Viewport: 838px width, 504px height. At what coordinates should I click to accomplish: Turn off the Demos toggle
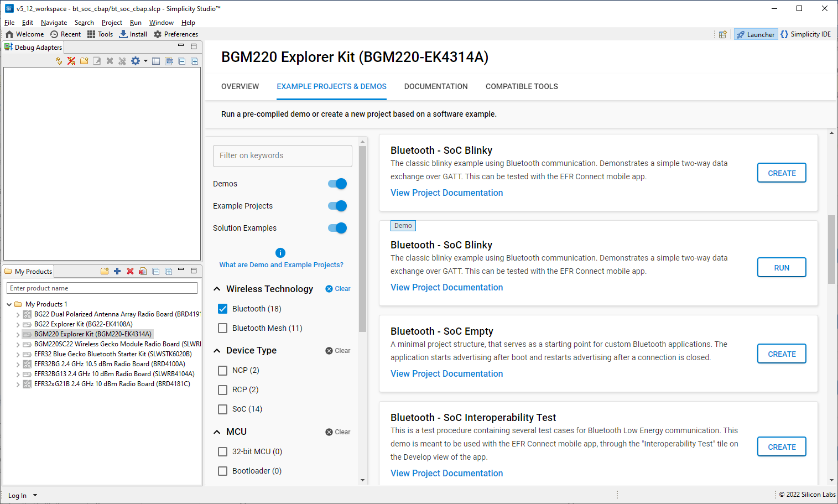tap(337, 183)
